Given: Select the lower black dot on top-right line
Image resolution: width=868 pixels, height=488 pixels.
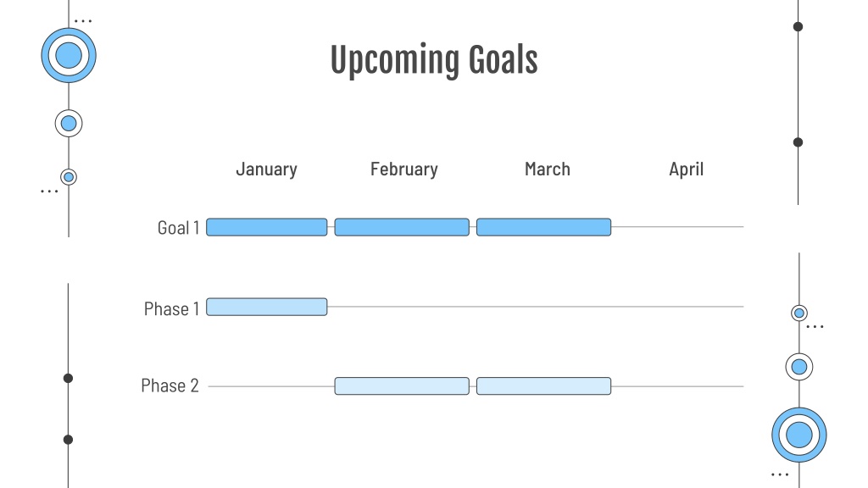Looking at the screenshot, I should pos(798,142).
